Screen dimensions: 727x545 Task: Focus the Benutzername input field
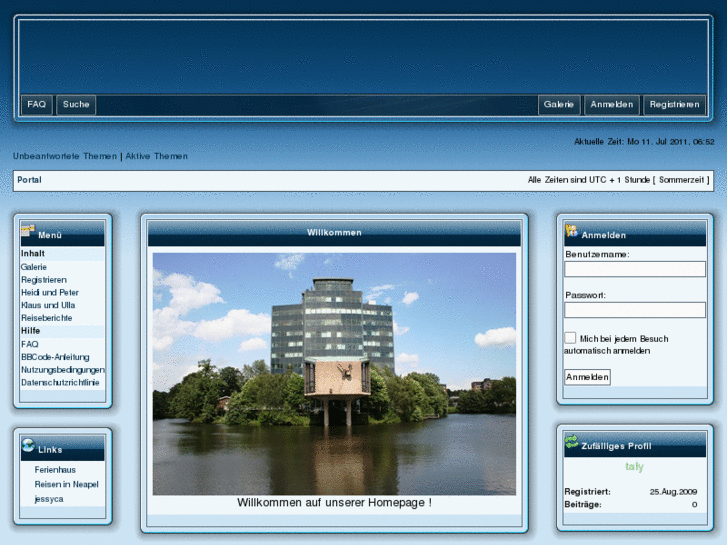point(635,269)
